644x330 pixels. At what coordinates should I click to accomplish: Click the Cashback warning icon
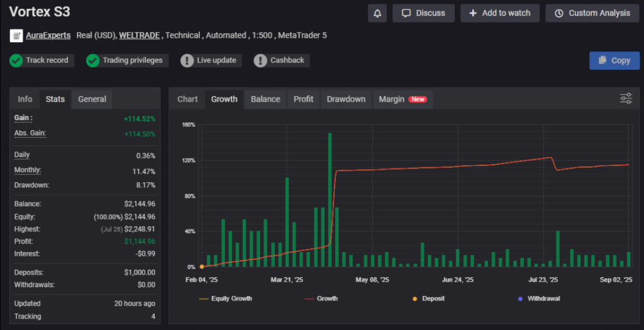(x=260, y=60)
